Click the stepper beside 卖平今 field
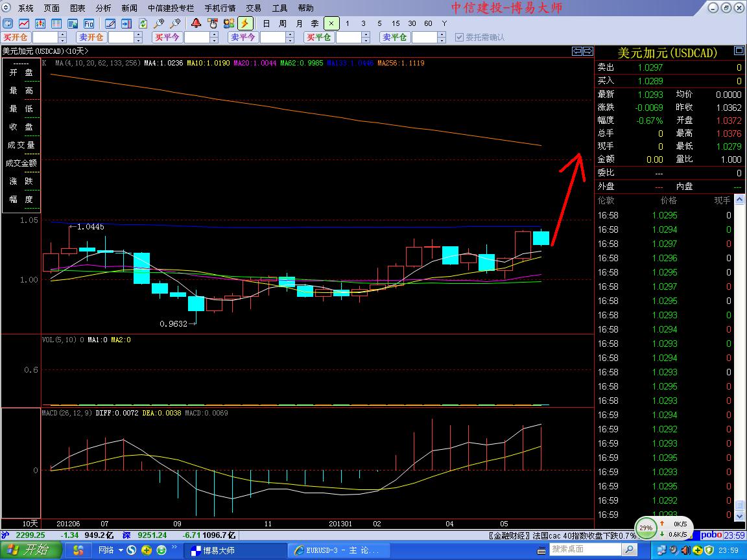Screen dimensions: 747x560 point(290,37)
